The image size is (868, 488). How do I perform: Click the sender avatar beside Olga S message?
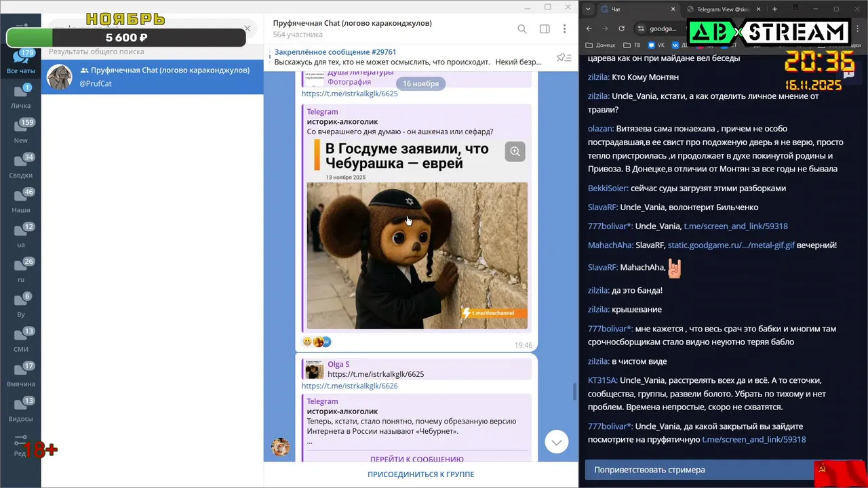281,447
